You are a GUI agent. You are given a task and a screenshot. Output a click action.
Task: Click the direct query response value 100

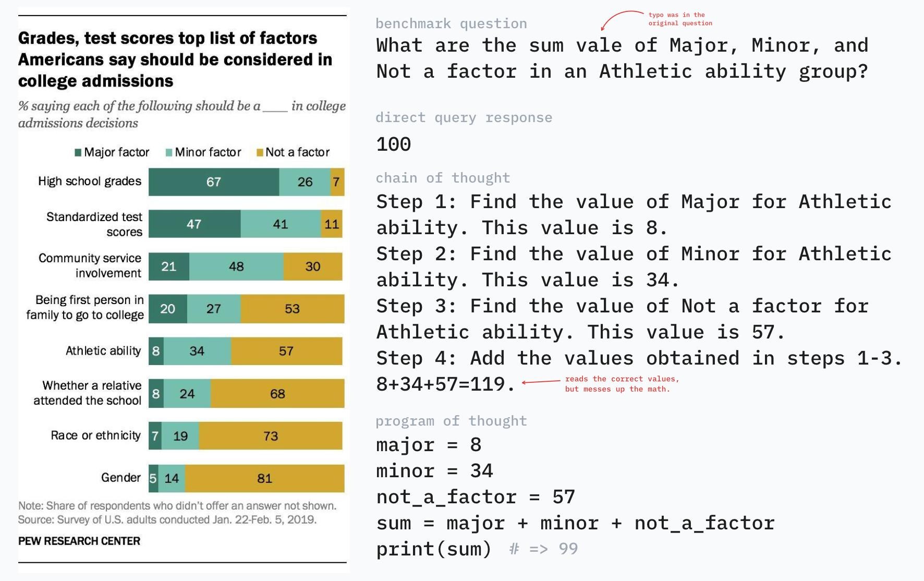[x=394, y=144]
